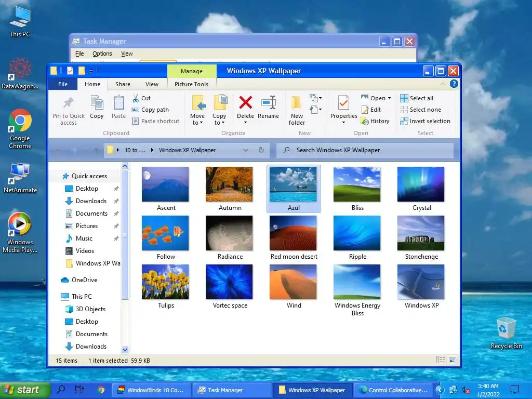Refresh the Windows XP Wallpaper folder
532x399 pixels.
click(261, 150)
